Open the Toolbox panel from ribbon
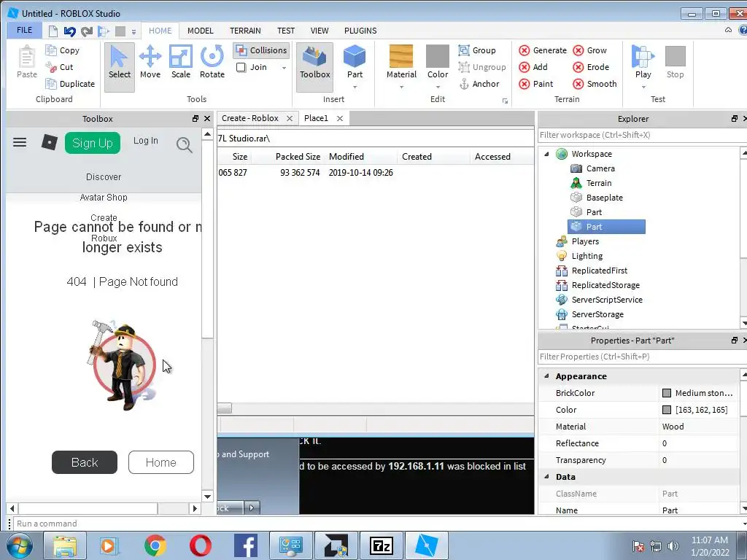 click(x=314, y=66)
